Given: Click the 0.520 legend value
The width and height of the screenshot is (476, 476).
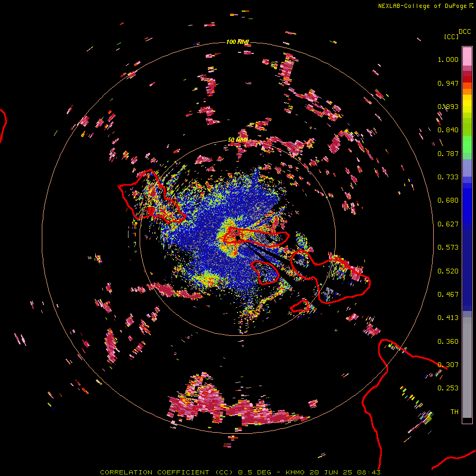Looking at the screenshot, I should [448, 271].
